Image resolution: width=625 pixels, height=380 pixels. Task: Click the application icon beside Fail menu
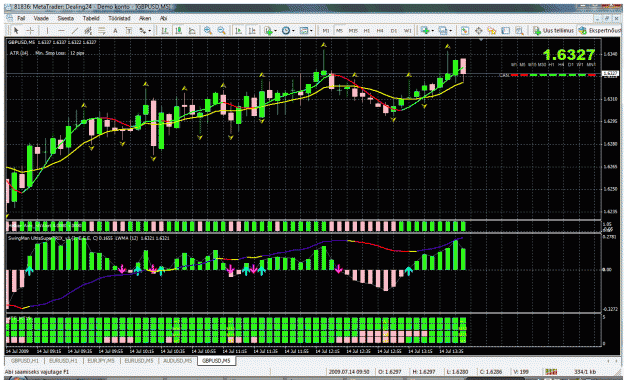9,18
